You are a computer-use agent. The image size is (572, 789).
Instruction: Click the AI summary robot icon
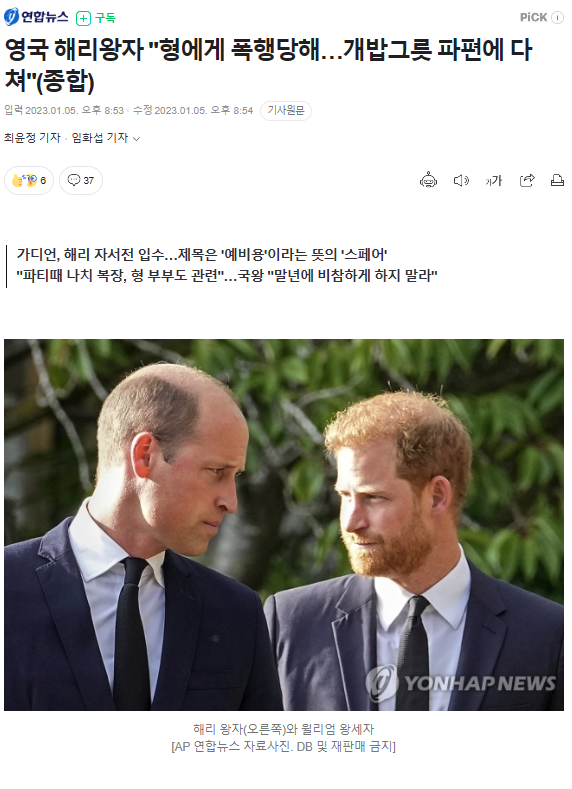pyautogui.click(x=429, y=180)
